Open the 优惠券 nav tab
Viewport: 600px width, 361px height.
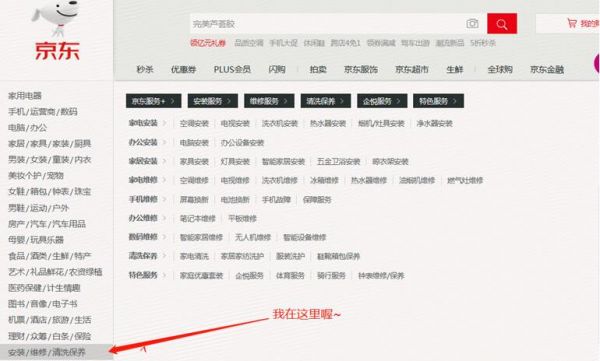point(183,69)
